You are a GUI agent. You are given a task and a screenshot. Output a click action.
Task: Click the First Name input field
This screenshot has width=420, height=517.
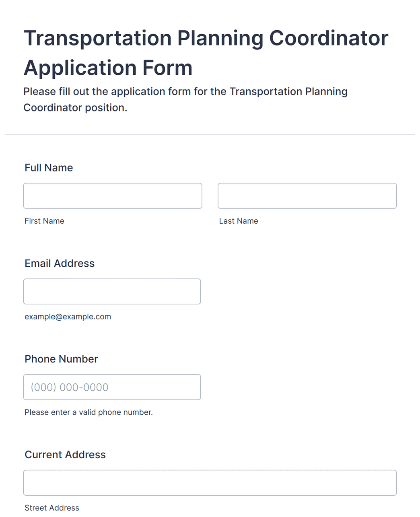(113, 196)
